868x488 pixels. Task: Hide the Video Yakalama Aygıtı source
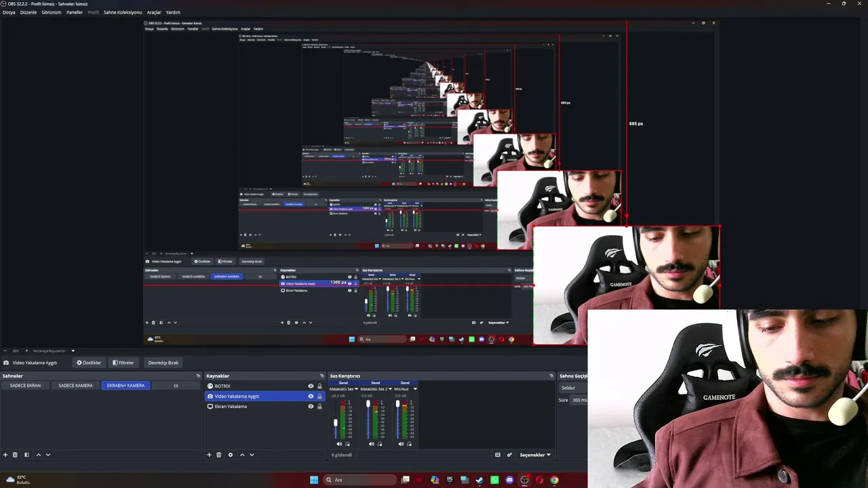[x=311, y=396]
